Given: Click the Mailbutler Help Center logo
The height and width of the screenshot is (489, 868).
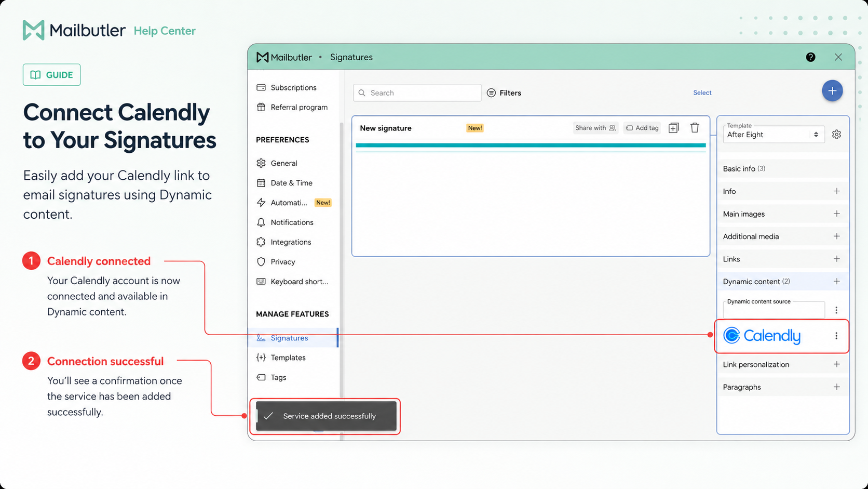Looking at the screenshot, I should [109, 30].
